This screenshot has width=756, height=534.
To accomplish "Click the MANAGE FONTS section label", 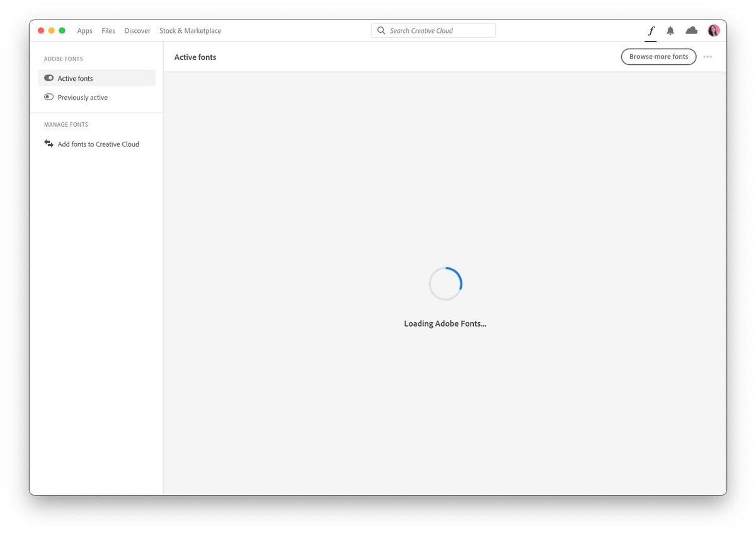I will coord(66,124).
